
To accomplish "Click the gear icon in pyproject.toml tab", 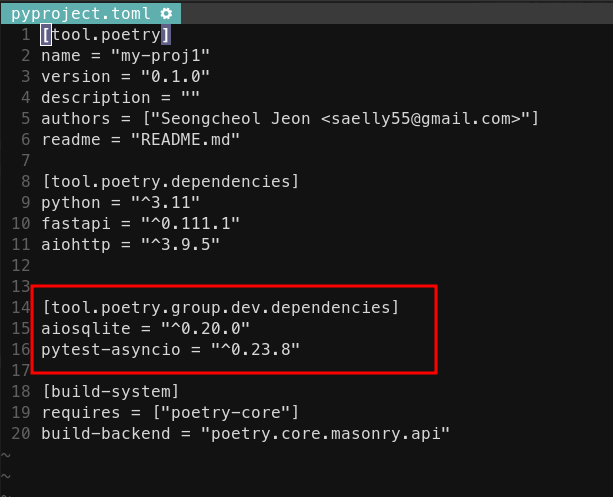I will click(166, 14).
